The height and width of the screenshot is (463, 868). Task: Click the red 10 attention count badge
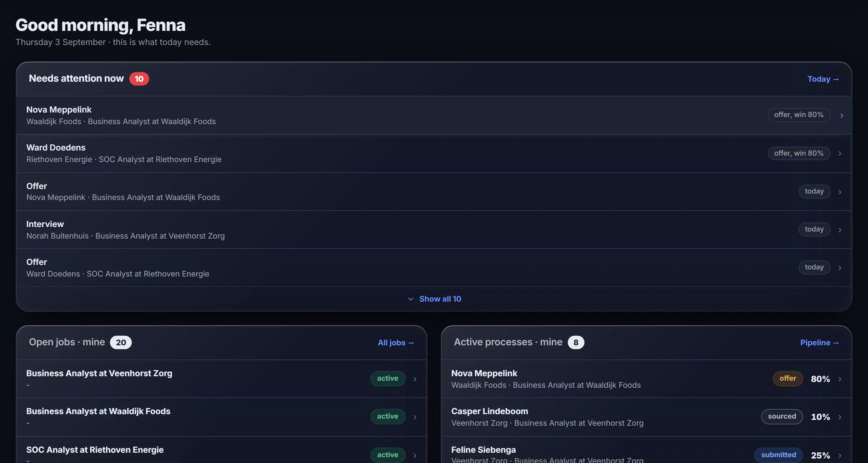coord(139,79)
